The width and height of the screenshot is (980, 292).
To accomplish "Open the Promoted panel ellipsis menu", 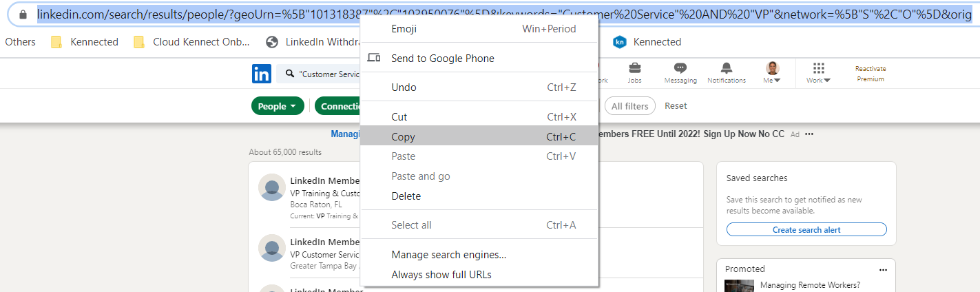I will [883, 269].
